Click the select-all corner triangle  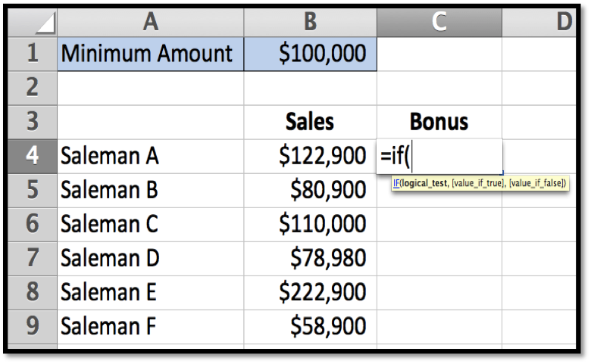point(35,23)
